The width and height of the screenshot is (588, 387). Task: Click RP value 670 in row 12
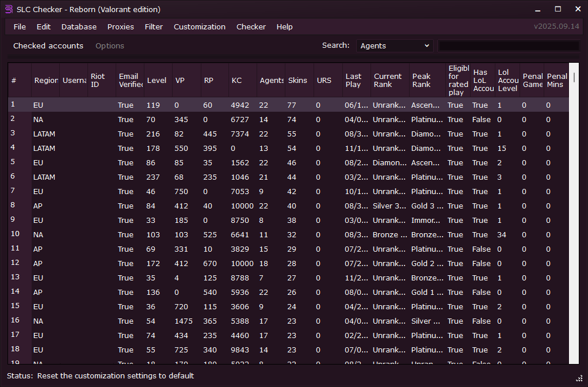(210, 264)
